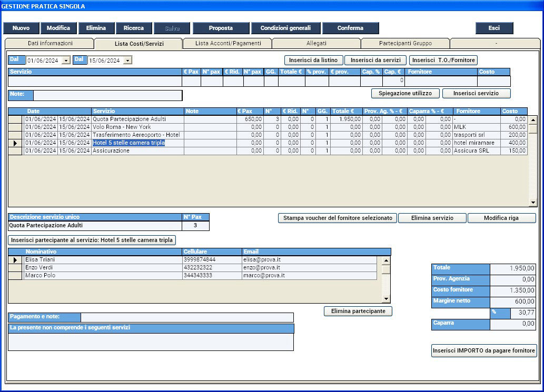This screenshot has height=392, width=544.
Task: Select the Partecipanti Gruppo tab
Action: click(405, 43)
